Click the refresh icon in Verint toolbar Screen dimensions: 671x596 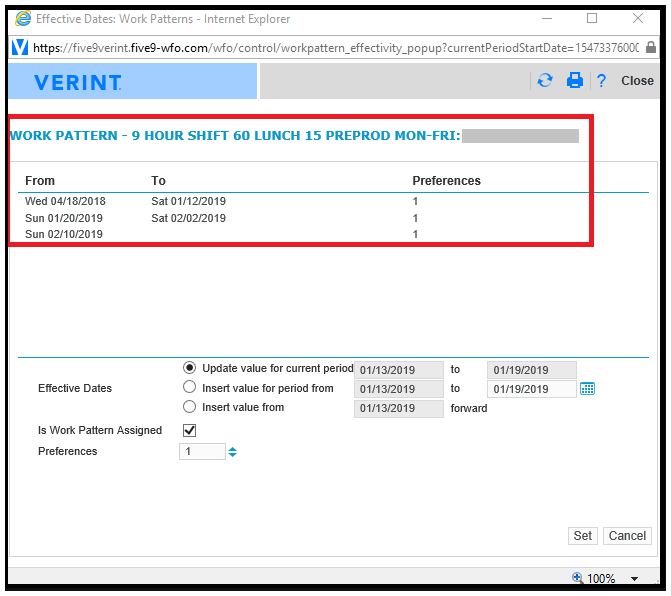tap(545, 80)
